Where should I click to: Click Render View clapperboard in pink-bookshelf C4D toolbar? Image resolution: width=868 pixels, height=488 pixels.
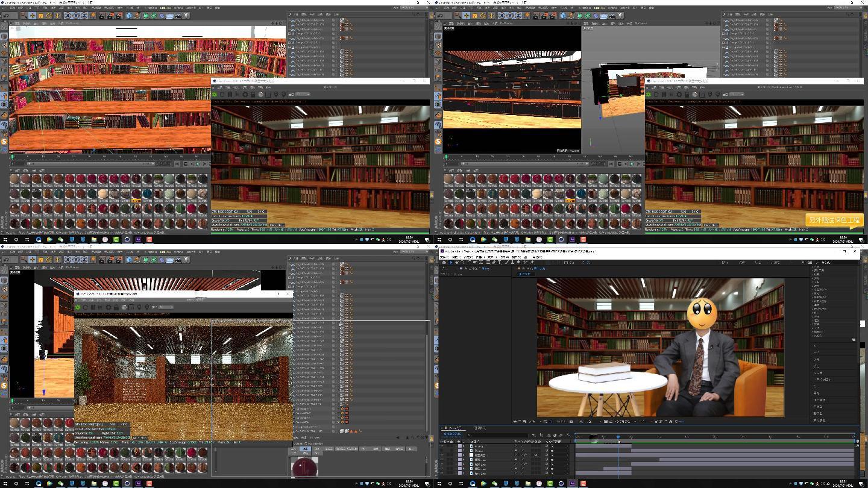tap(102, 16)
